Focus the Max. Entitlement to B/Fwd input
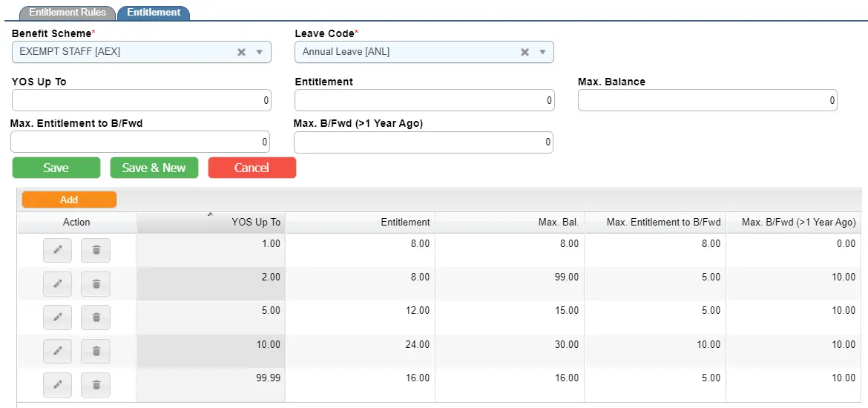The width and height of the screenshot is (868, 408). coord(140,142)
